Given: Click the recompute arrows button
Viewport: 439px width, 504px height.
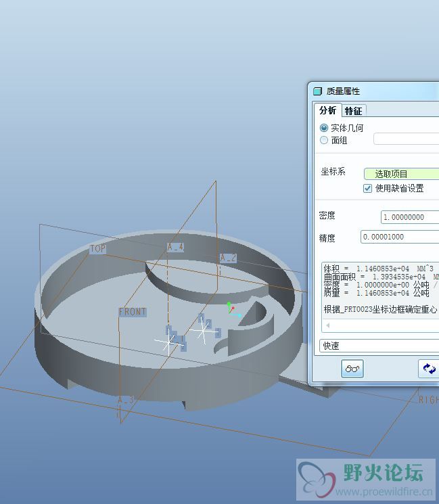Looking at the screenshot, I should 429,368.
